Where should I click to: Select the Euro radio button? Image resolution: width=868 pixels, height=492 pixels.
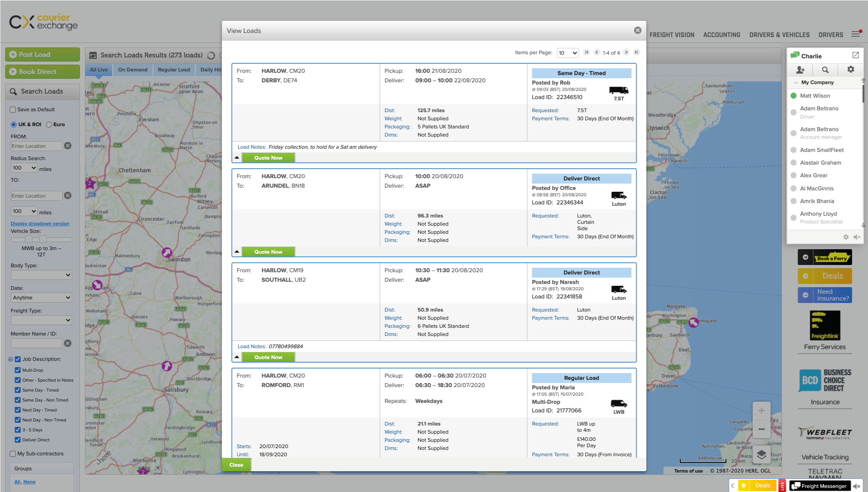[x=49, y=124]
